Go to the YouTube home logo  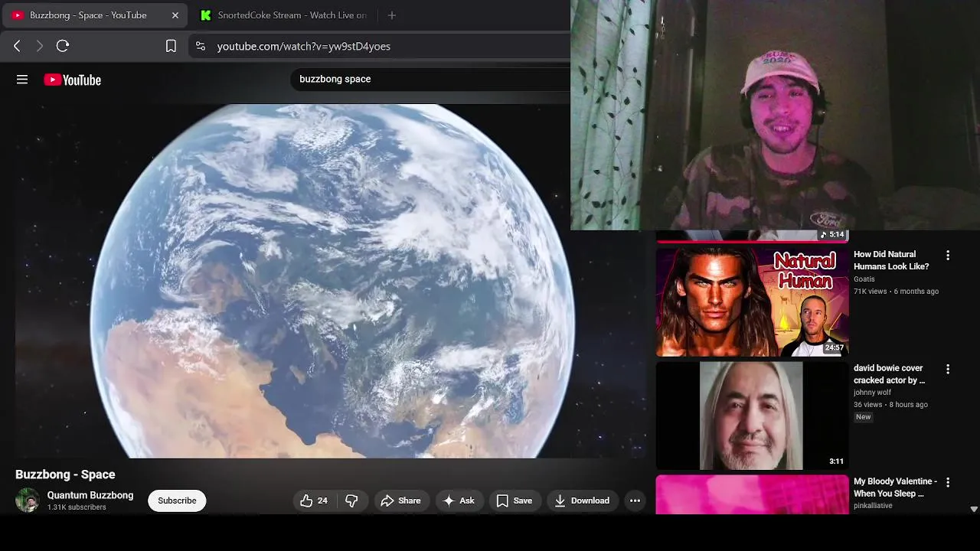[x=73, y=80]
